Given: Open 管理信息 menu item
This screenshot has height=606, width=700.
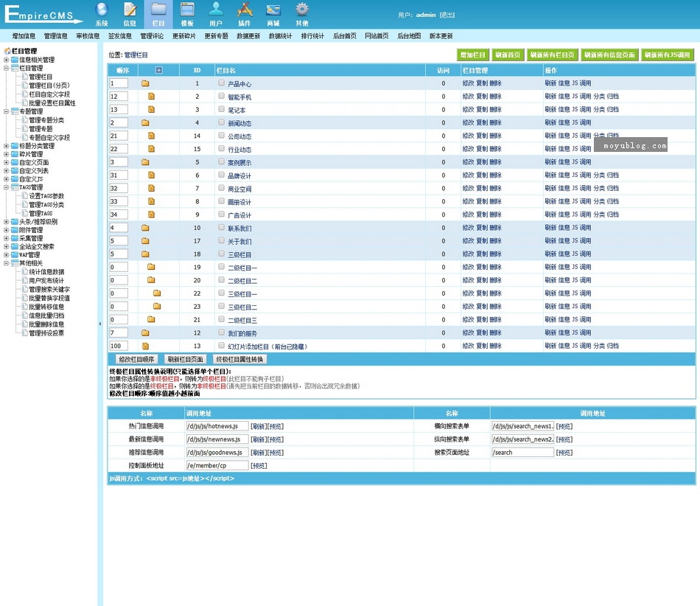Looking at the screenshot, I should [x=56, y=36].
